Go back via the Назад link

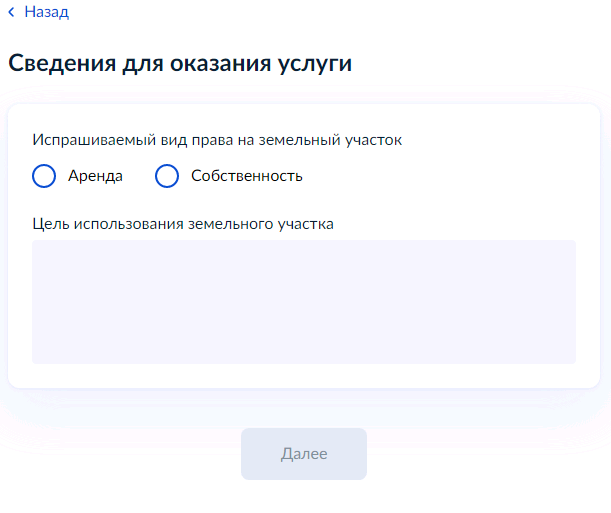tap(39, 12)
